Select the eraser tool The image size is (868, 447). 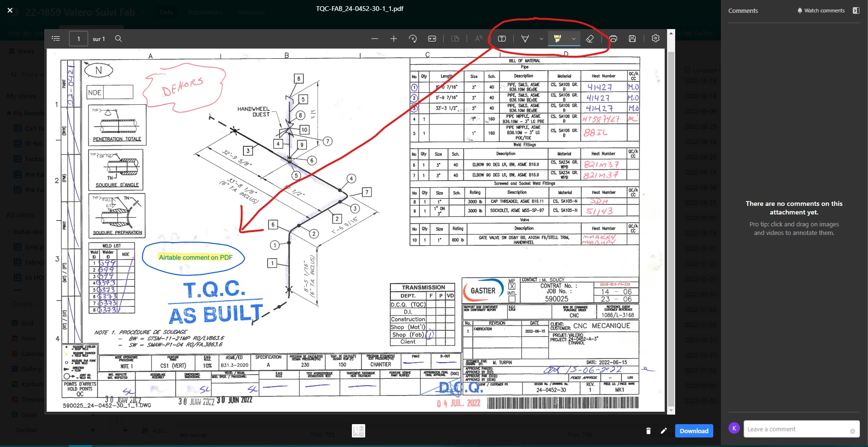590,39
